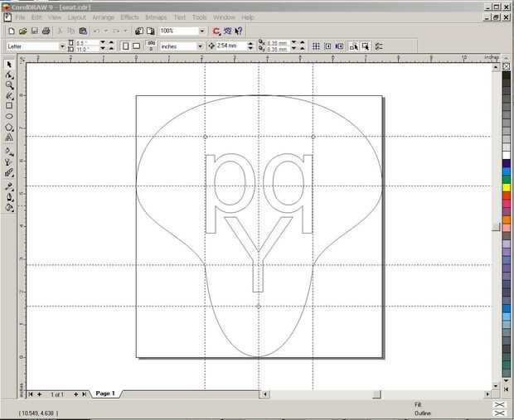Open the Effects menu

(130, 17)
